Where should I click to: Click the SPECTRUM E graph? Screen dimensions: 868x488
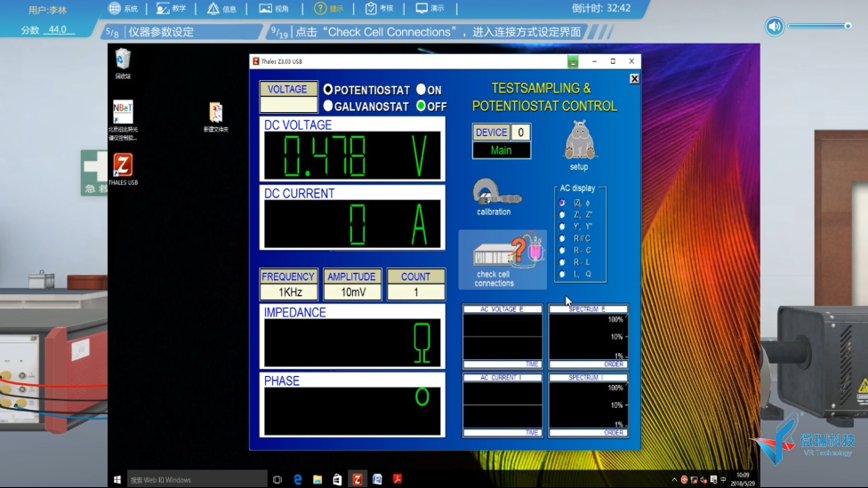click(x=589, y=336)
